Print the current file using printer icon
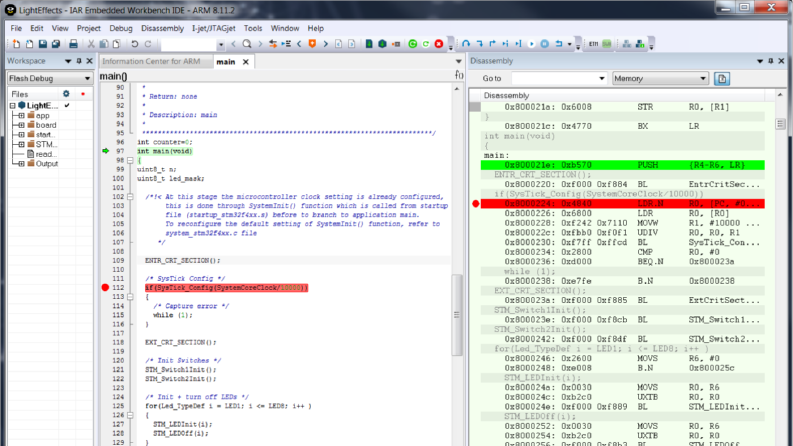Image resolution: width=793 pixels, height=446 pixels. pyautogui.click(x=73, y=44)
